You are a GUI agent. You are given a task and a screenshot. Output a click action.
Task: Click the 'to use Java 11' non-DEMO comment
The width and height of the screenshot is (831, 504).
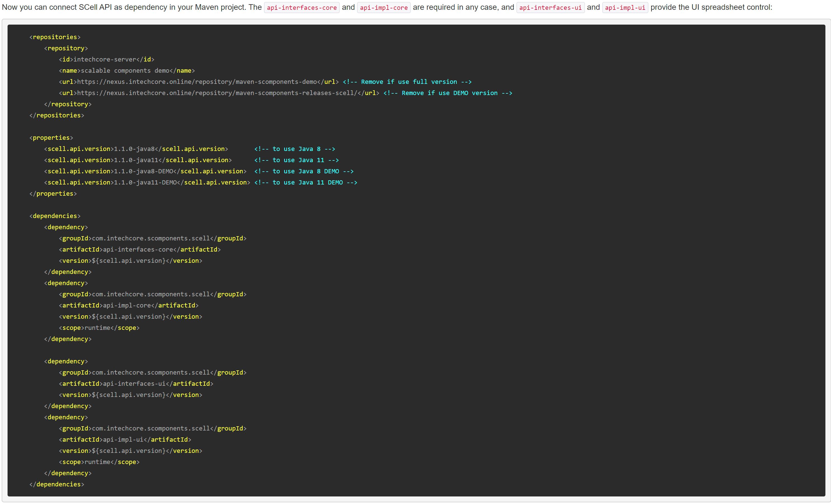point(296,160)
